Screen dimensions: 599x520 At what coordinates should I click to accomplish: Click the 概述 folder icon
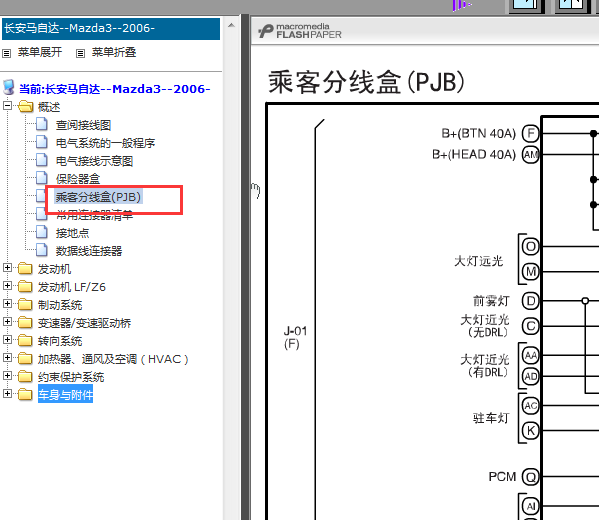[x=25, y=106]
